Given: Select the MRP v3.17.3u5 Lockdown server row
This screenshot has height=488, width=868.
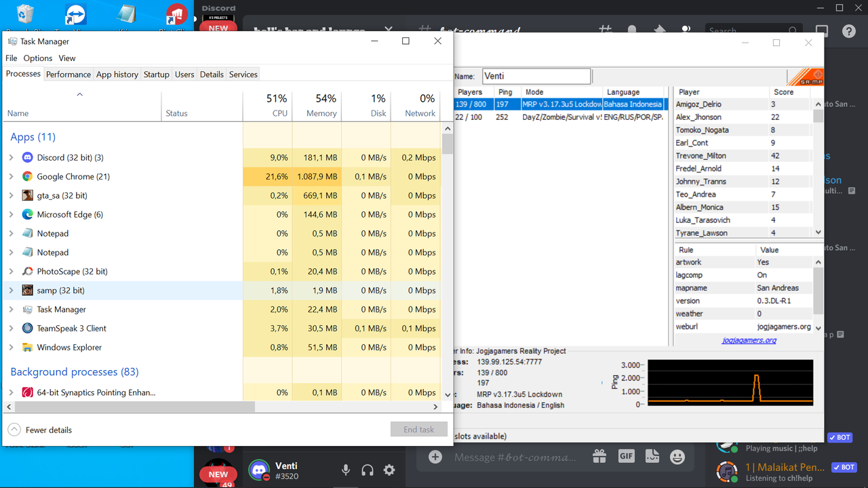Looking at the screenshot, I should tap(561, 104).
